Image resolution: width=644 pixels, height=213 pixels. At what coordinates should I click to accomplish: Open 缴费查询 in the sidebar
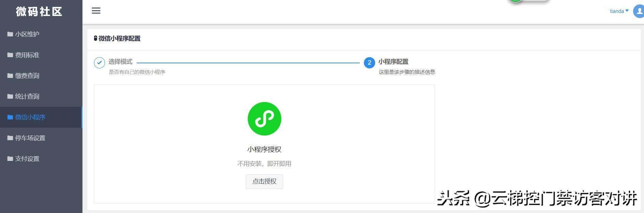41,76
